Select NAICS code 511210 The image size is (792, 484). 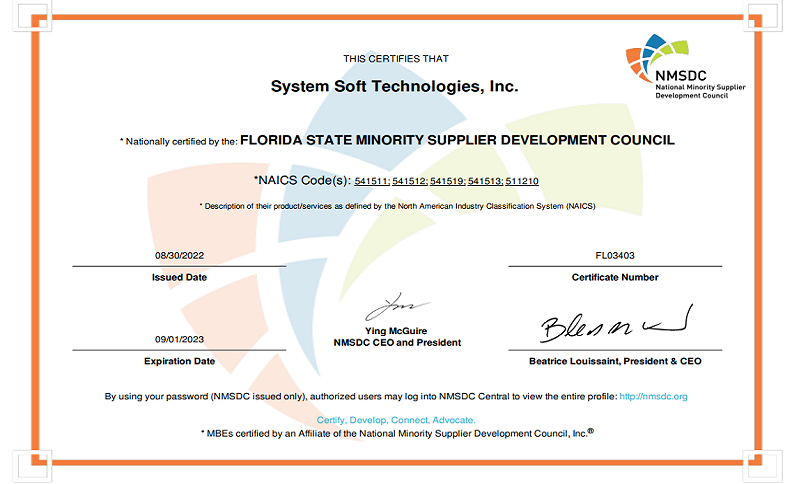click(x=522, y=181)
